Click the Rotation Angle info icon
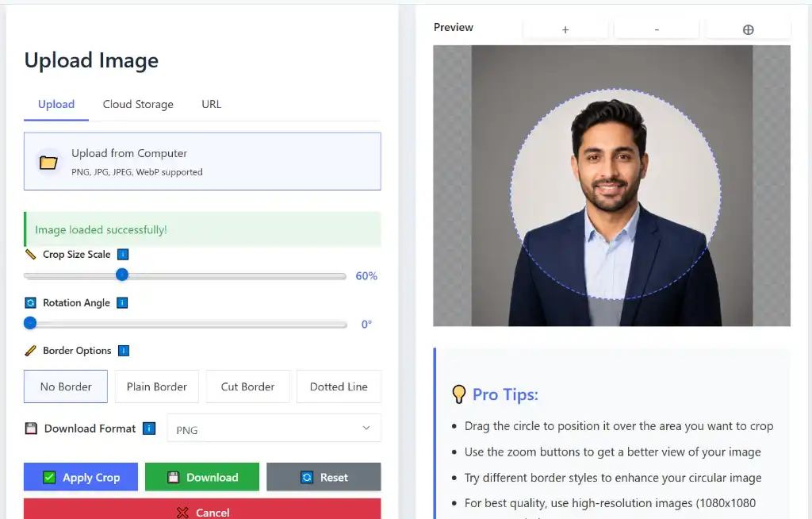Screen dimensions: 812x519 (122, 303)
